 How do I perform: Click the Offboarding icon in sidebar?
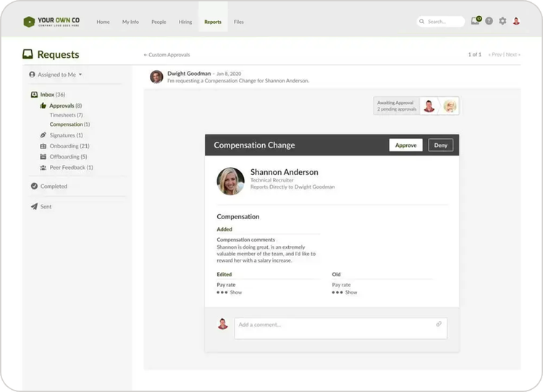tap(43, 157)
